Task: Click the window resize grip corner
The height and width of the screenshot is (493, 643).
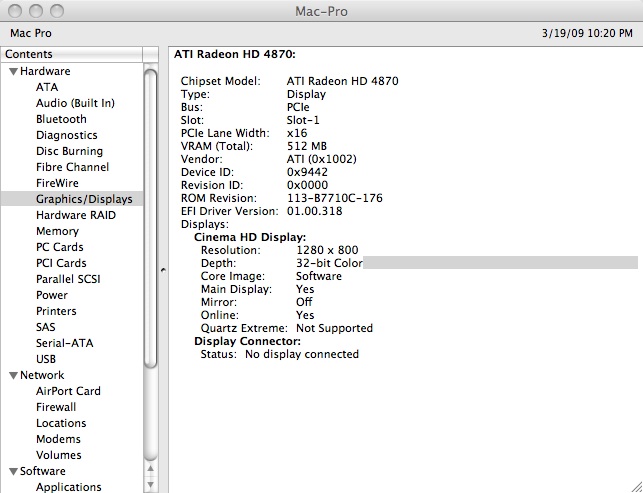Action: tap(636, 487)
